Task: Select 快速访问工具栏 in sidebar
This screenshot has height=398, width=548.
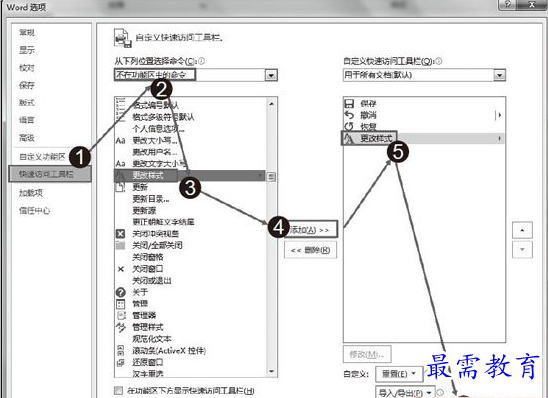Action: pyautogui.click(x=50, y=174)
